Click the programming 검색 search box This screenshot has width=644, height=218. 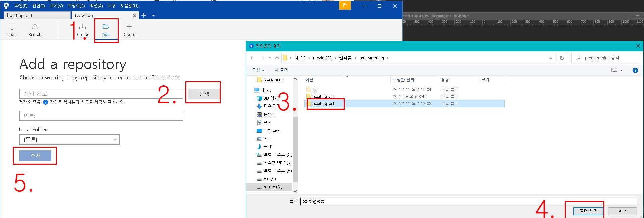click(605, 58)
